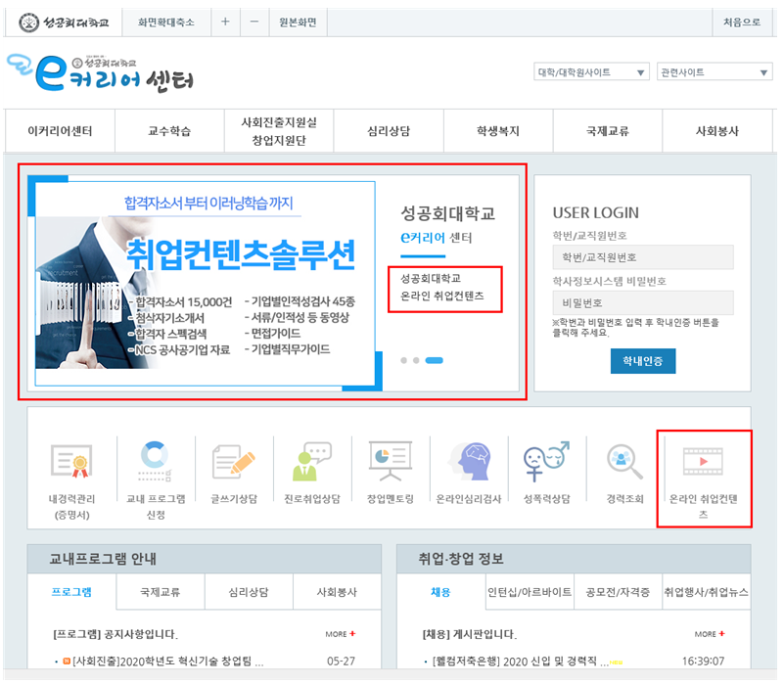Click the red plus beside 채용 MORE
Screen dimensions: 784x685
[x=721, y=633]
